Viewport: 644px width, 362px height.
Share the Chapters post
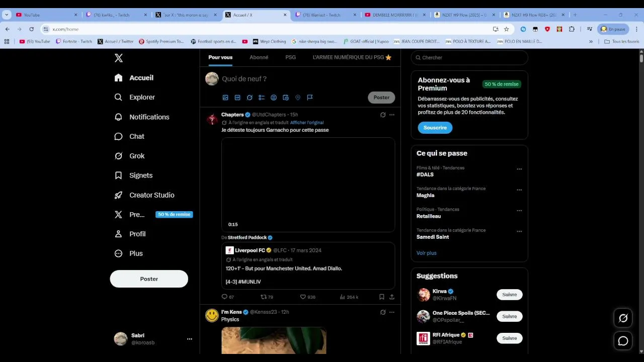coord(392,297)
